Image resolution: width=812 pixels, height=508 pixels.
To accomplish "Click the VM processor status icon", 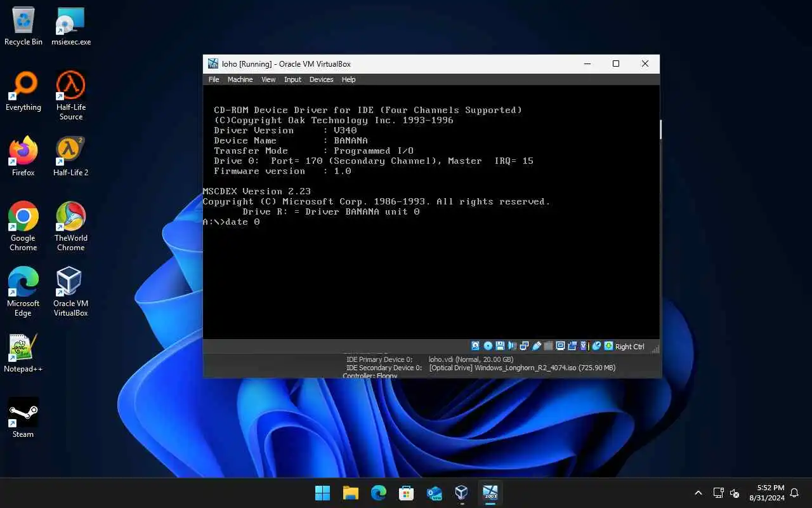I will [x=584, y=346].
